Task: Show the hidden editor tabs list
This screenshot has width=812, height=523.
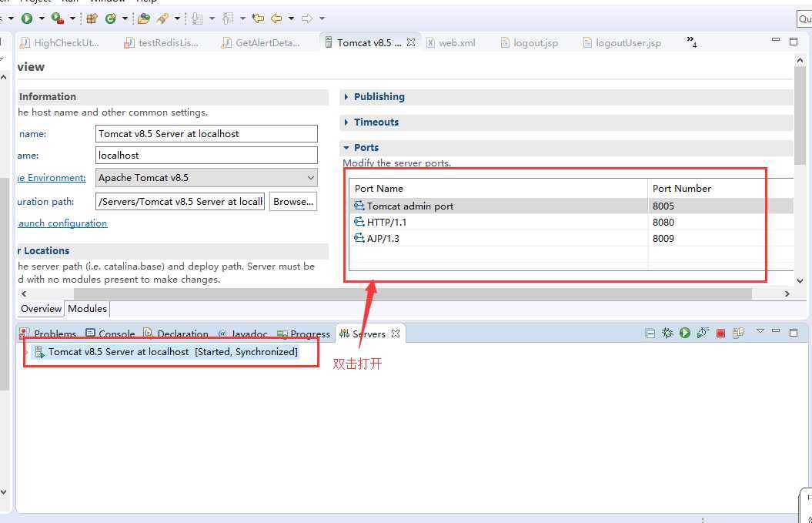Action: [692, 42]
